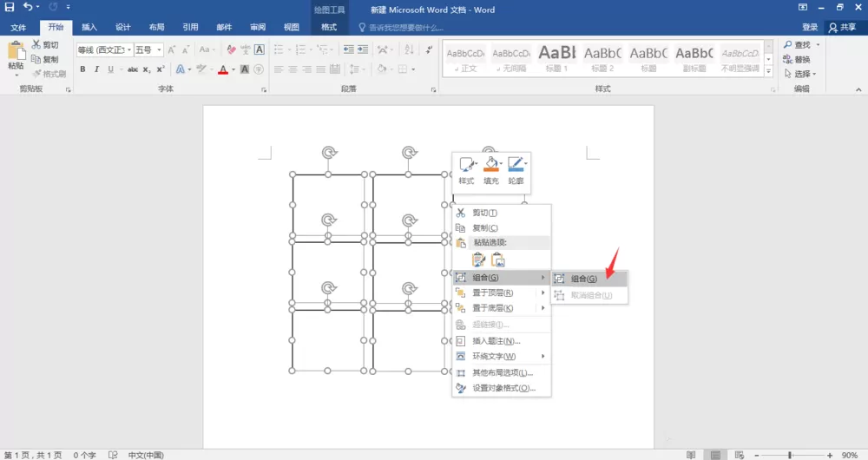Click the rotate handle of top-left shape
The height and width of the screenshot is (460, 868).
coord(329,152)
